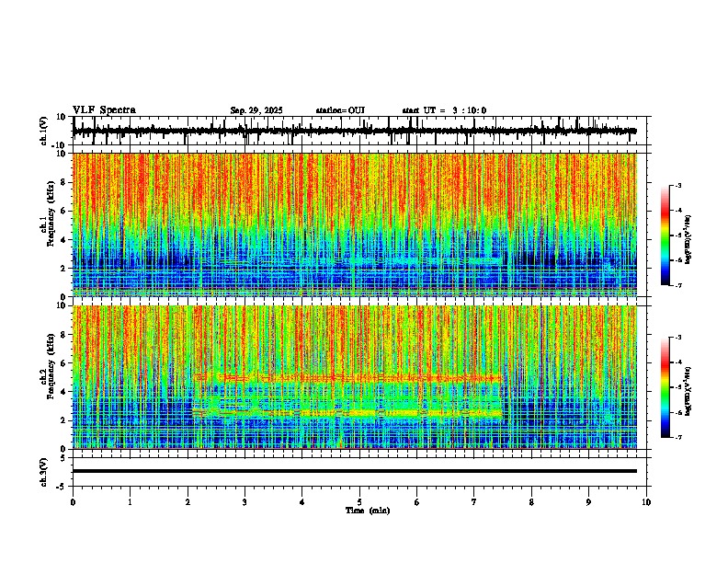Click time axis tick label "2"
The width and height of the screenshot is (728, 563).
pos(188,502)
